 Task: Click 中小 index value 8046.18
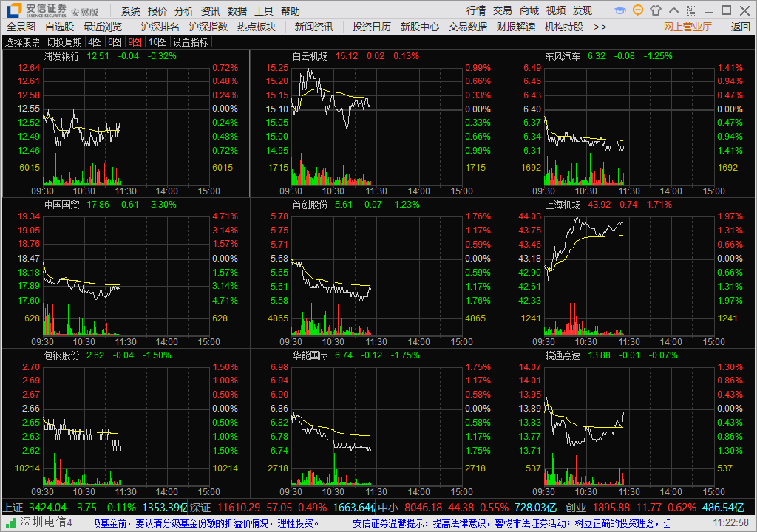pyautogui.click(x=423, y=508)
